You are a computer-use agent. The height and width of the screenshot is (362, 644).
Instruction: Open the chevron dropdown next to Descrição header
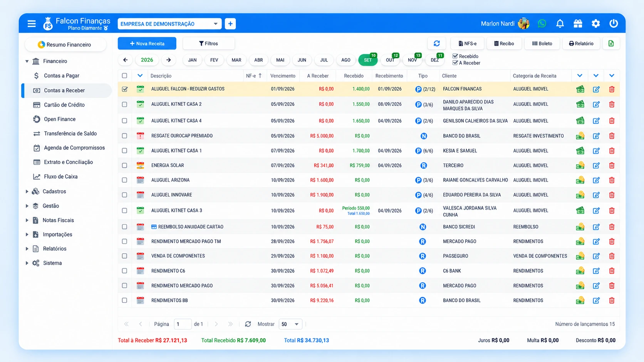pos(140,76)
